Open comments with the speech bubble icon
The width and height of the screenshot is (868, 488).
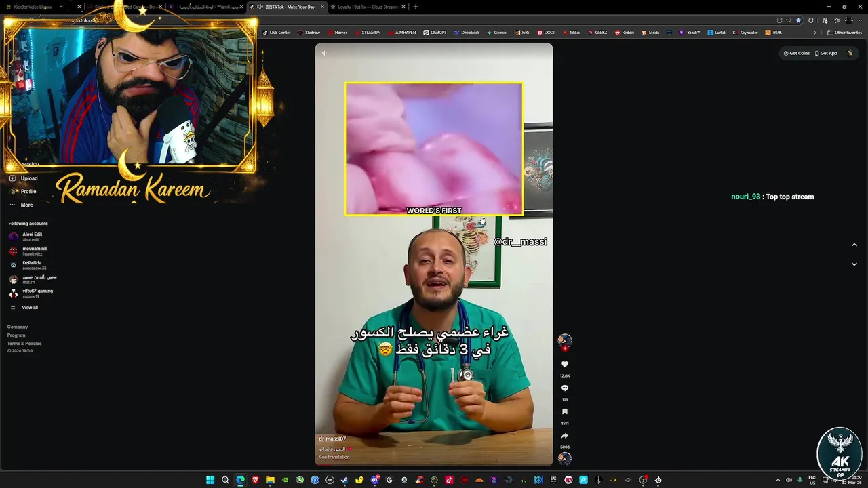565,388
